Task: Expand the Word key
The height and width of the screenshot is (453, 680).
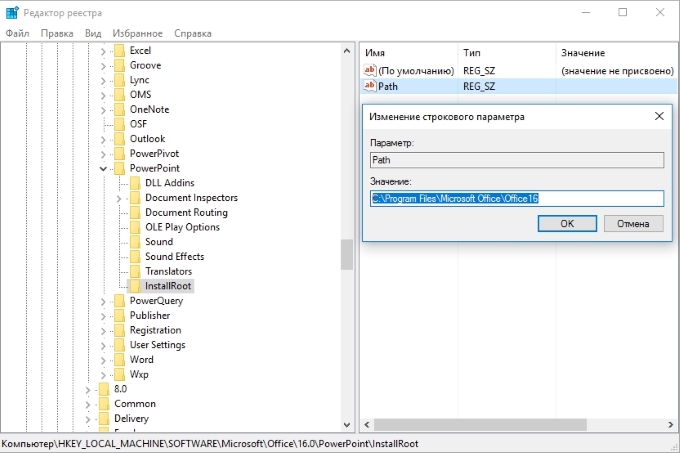Action: (103, 360)
